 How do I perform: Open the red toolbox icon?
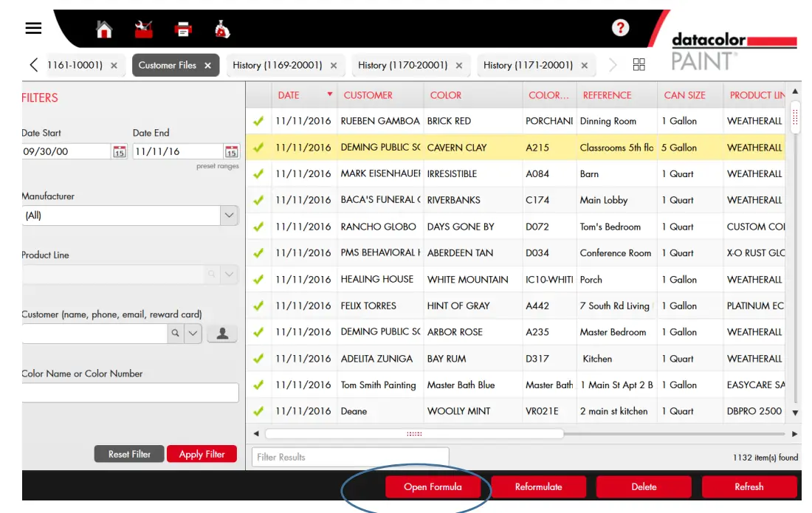(144, 30)
